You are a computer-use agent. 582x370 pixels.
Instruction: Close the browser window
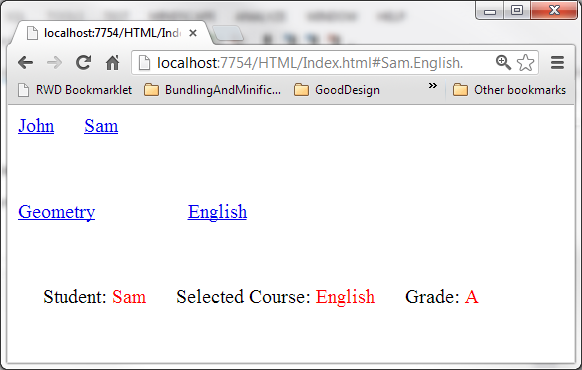click(554, 10)
